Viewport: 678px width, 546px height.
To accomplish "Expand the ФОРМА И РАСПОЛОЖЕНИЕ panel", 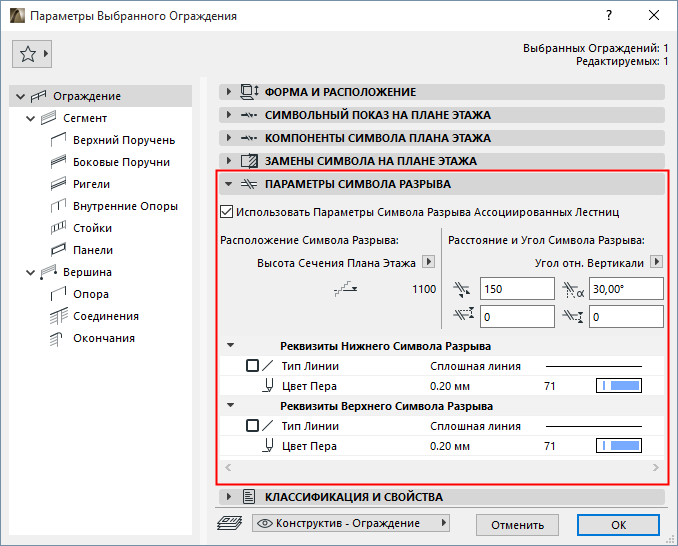I will 229,92.
